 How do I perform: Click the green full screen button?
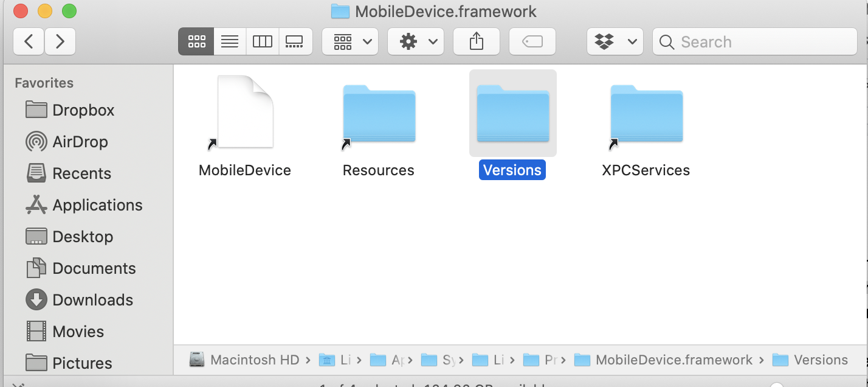69,11
